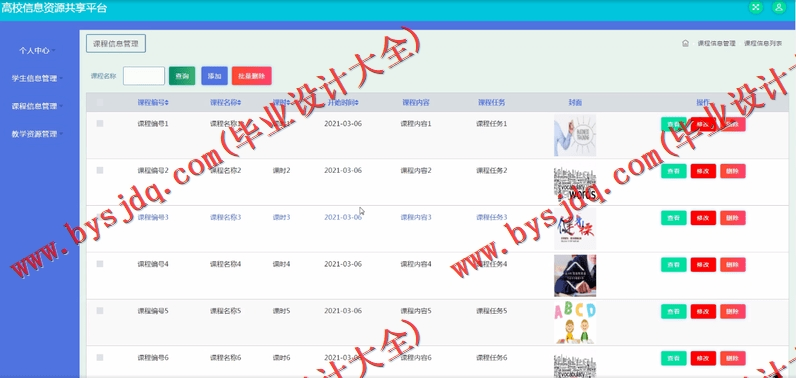796x378 pixels.
Task: Click the 课程任务 column header
Action: tap(491, 102)
